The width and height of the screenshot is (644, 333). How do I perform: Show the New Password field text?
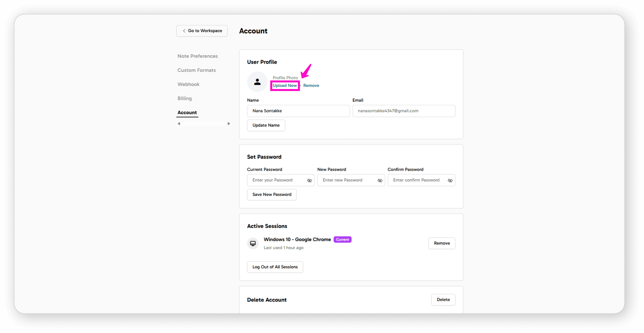pos(380,180)
